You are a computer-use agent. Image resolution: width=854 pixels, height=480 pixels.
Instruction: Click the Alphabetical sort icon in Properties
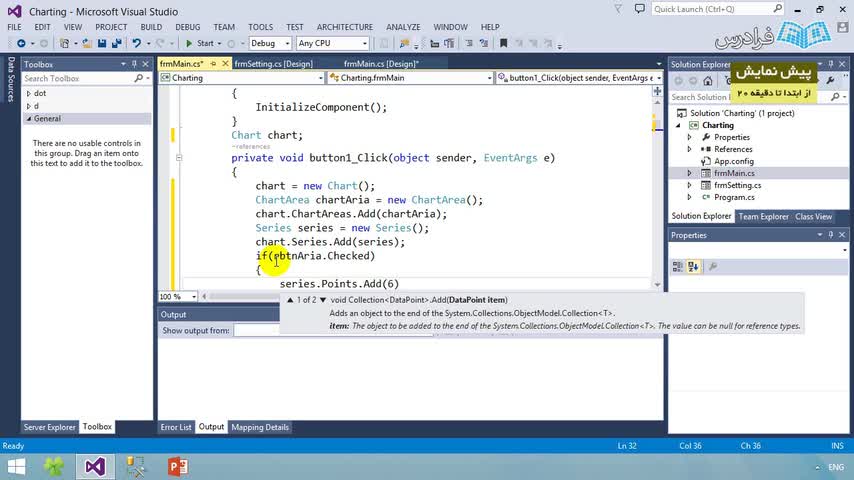[x=693, y=266]
